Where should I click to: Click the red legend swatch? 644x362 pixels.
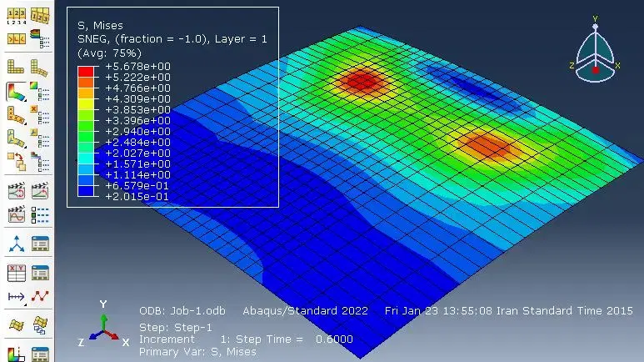pyautogui.click(x=86, y=72)
